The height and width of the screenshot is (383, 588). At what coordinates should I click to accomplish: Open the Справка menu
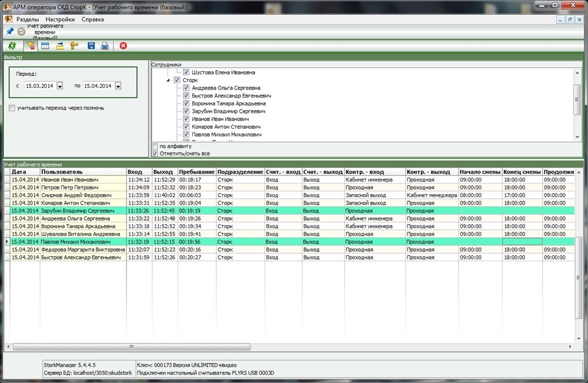click(x=93, y=19)
